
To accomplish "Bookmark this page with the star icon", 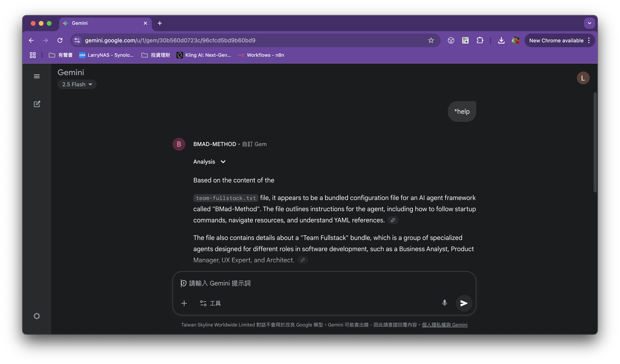I will (431, 40).
